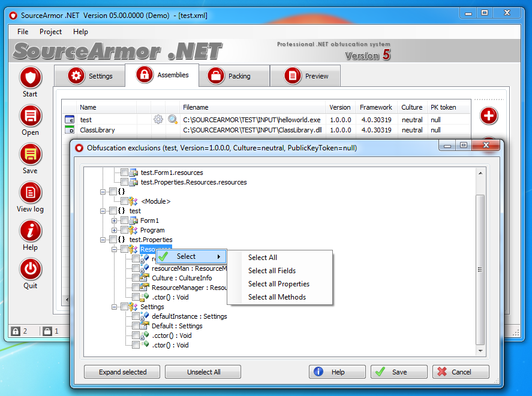Click the tree scrollbar up arrow
Image resolution: width=532 pixels, height=396 pixels.
pyautogui.click(x=480, y=173)
